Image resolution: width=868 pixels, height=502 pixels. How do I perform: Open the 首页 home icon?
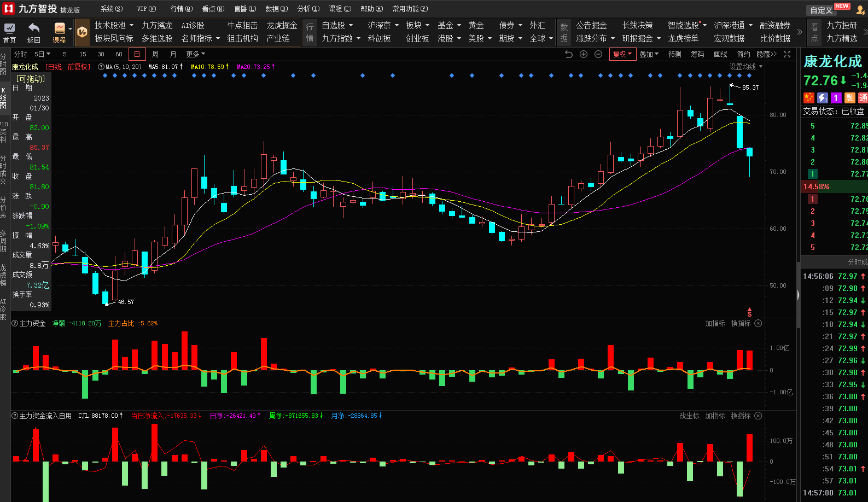point(10,28)
